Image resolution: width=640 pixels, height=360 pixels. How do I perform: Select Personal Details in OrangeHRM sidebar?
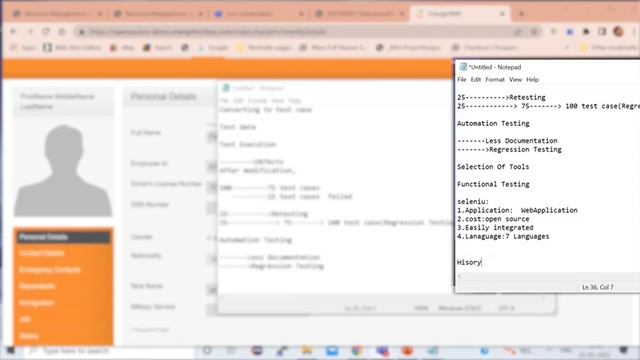click(63, 237)
